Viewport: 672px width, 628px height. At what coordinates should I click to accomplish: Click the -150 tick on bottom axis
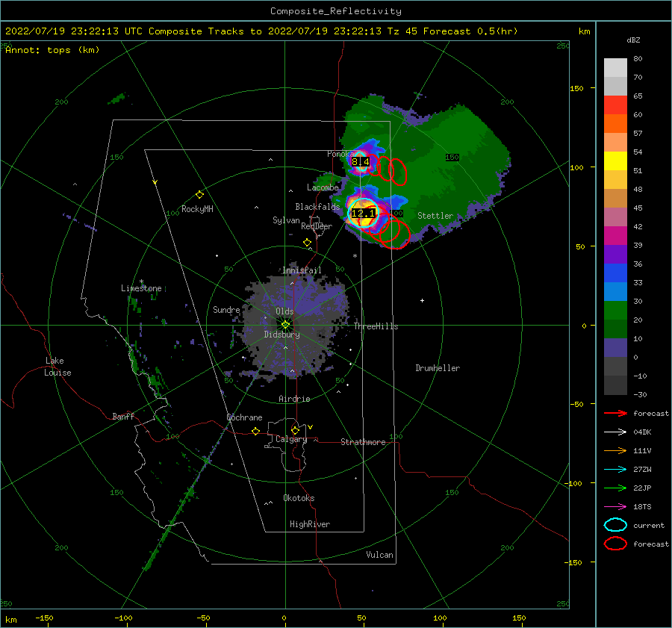[x=44, y=618]
